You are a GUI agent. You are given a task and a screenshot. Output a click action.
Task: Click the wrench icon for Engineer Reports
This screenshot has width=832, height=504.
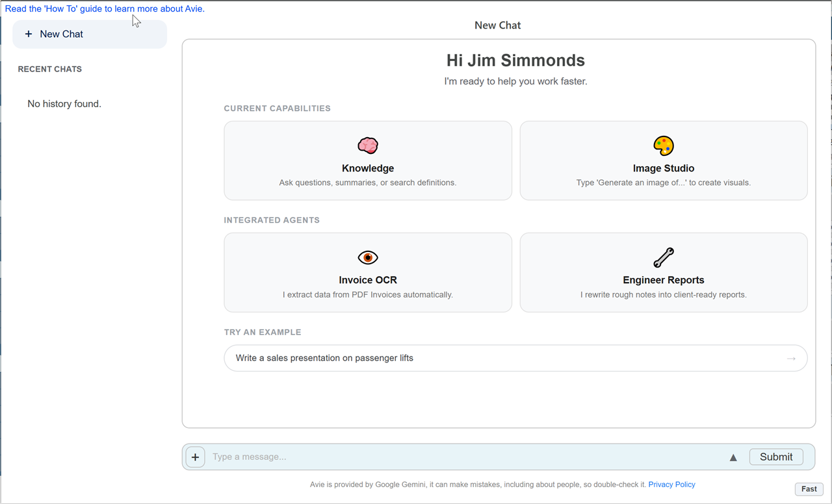(x=663, y=258)
